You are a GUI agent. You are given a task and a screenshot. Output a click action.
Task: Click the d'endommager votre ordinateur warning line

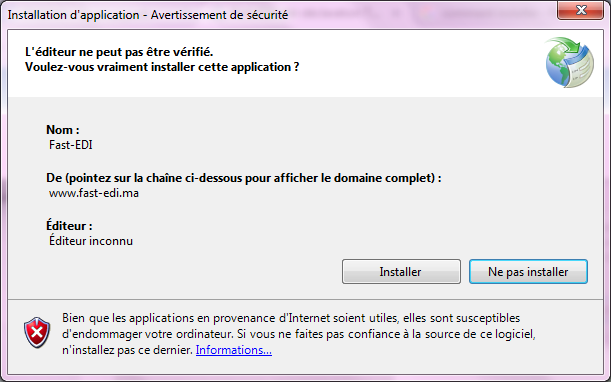(x=298, y=334)
